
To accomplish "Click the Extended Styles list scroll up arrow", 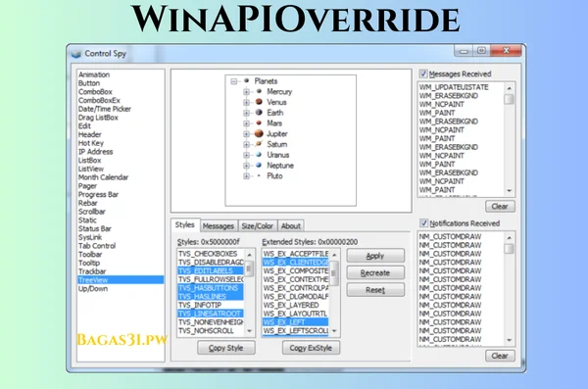I will pos(334,255).
